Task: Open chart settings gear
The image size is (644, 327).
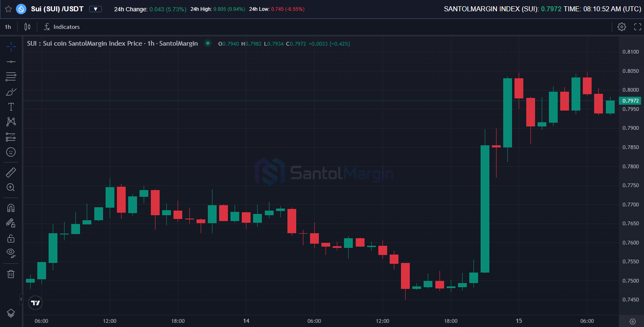Action: tap(622, 27)
